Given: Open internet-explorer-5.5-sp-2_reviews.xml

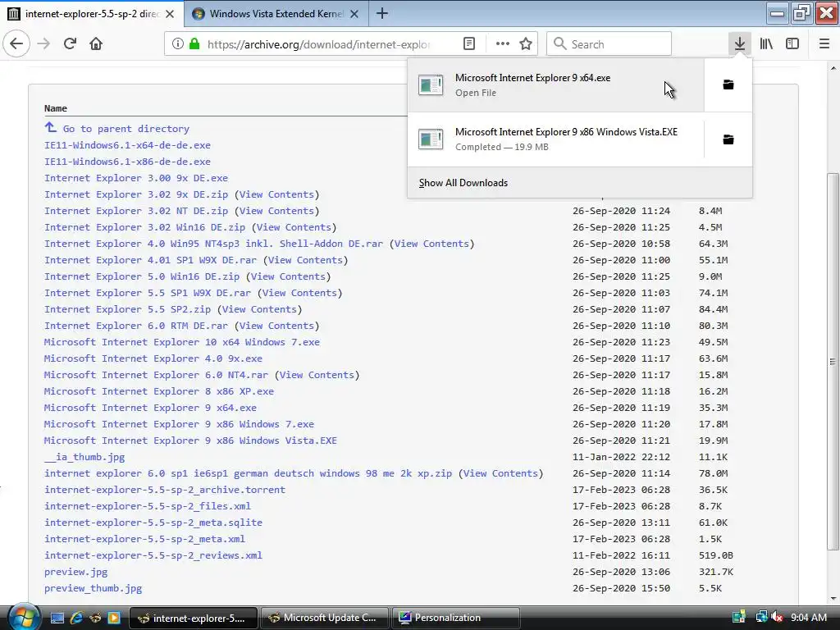Looking at the screenshot, I should tap(153, 555).
